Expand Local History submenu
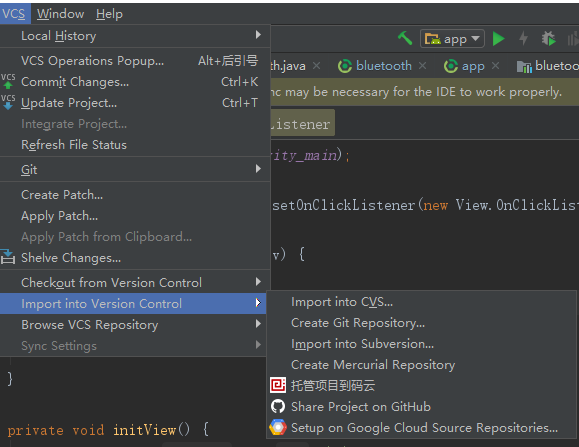Image resolution: width=579 pixels, height=447 pixels. 135,36
